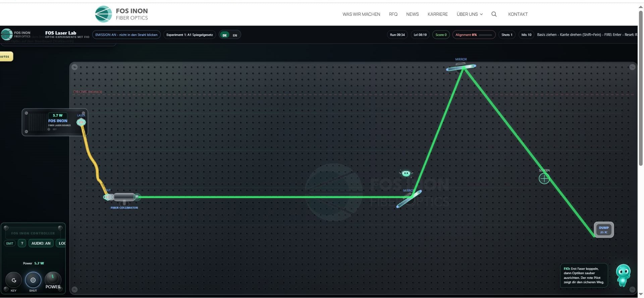
Task: Click the FOS INON Fiber Optics logo
Action: tap(121, 14)
